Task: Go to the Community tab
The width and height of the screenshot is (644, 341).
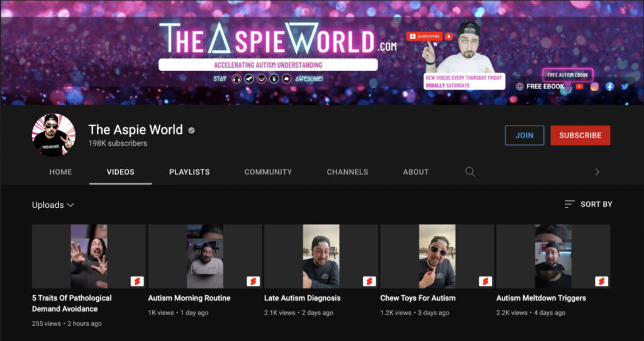Action: tap(268, 172)
